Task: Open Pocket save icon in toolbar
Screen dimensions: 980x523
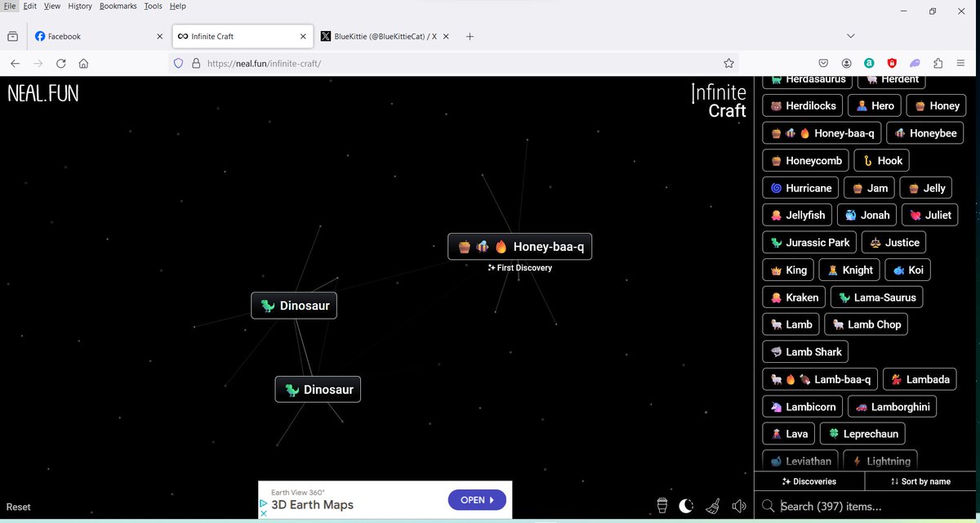Action: tap(824, 63)
